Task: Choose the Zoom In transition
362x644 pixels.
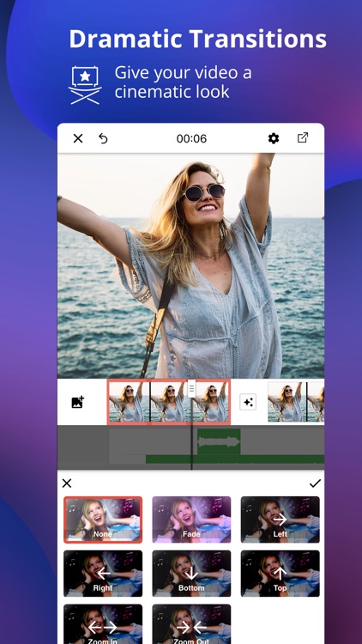Action: (103, 624)
